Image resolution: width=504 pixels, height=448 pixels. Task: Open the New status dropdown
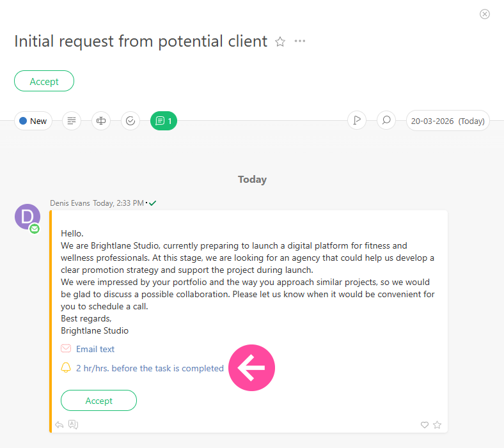tap(33, 121)
